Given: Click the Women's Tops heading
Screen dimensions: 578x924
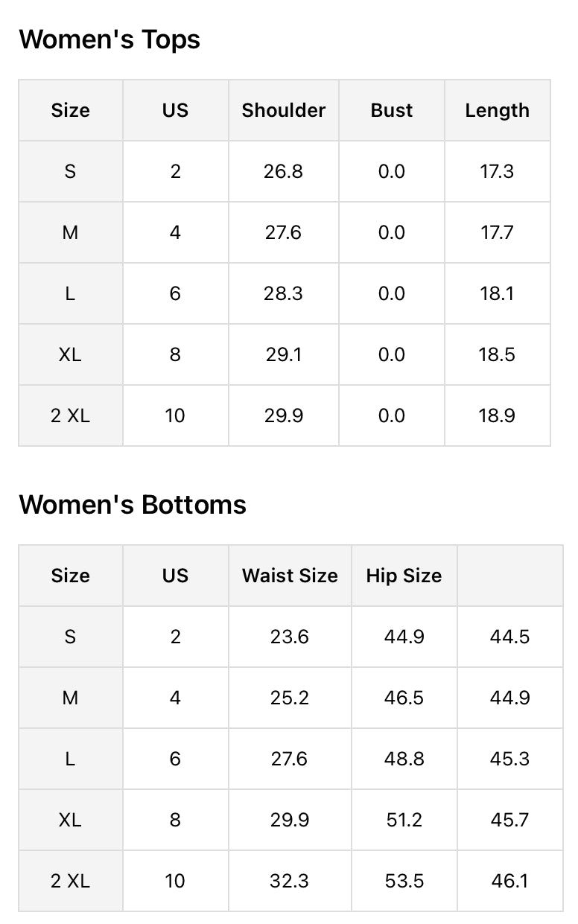Looking at the screenshot, I should coord(109,39).
